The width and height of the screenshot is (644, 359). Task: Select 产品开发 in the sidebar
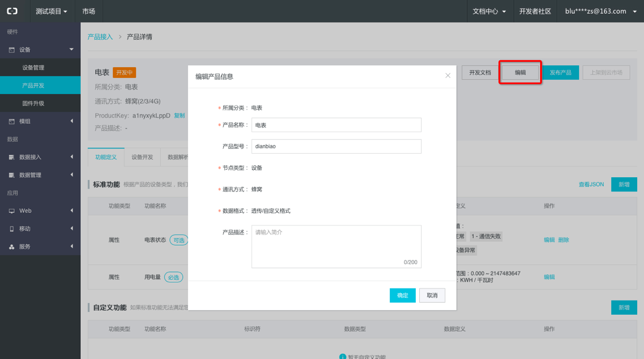[40, 85]
